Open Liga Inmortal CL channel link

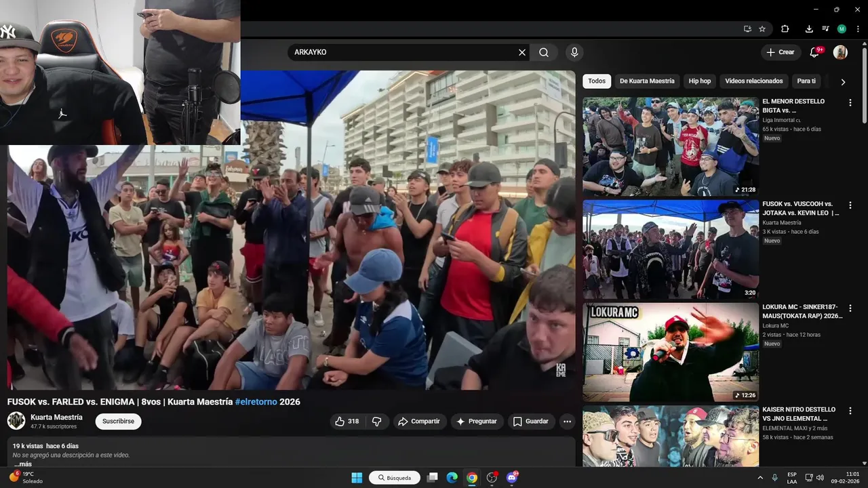pos(782,120)
